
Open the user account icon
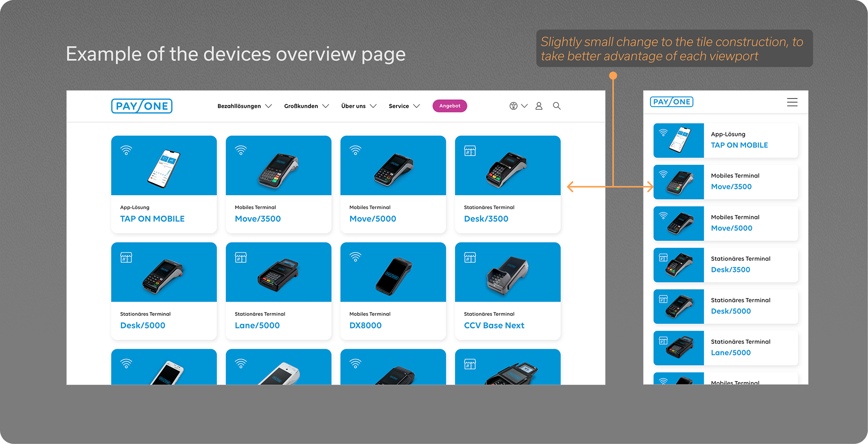[x=539, y=106]
